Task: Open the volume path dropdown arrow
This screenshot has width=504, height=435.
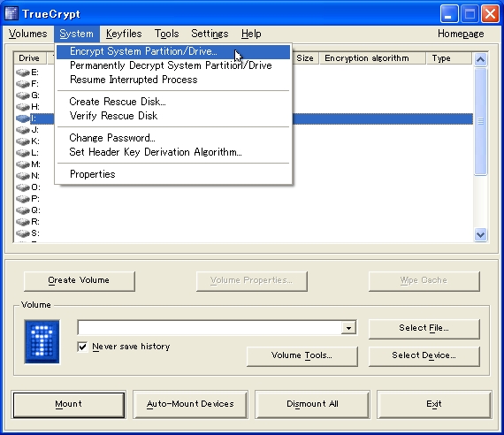Action: (348, 328)
